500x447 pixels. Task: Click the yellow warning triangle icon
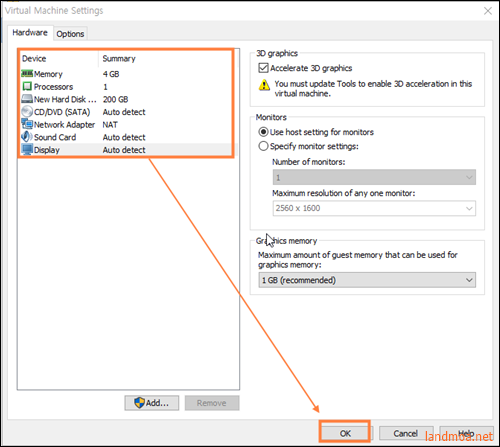264,85
